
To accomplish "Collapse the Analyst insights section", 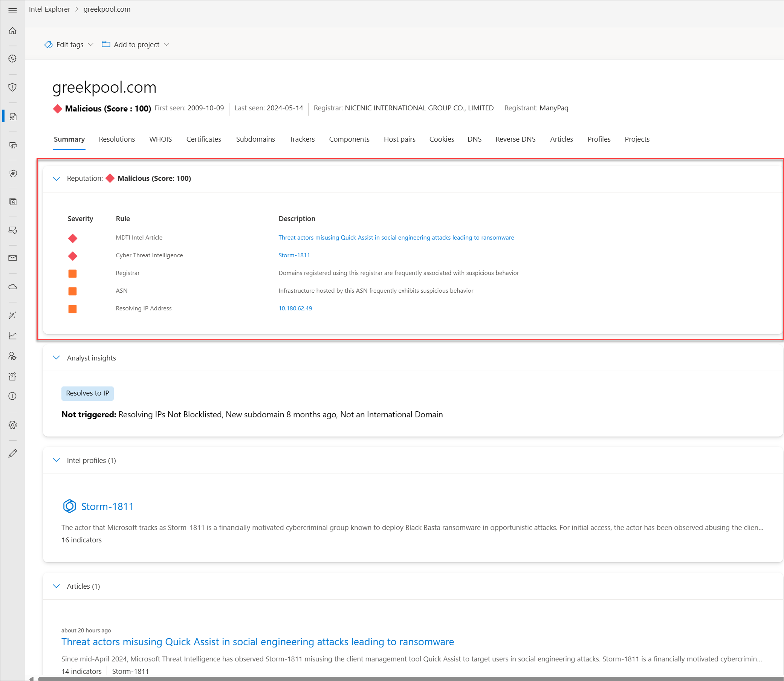I will pyautogui.click(x=56, y=358).
